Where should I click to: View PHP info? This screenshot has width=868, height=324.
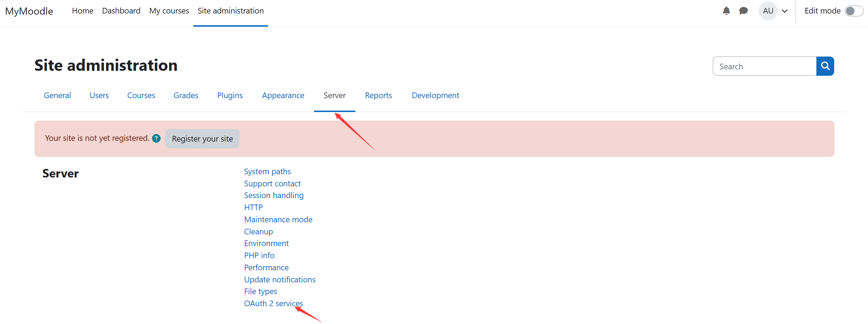[x=259, y=255]
